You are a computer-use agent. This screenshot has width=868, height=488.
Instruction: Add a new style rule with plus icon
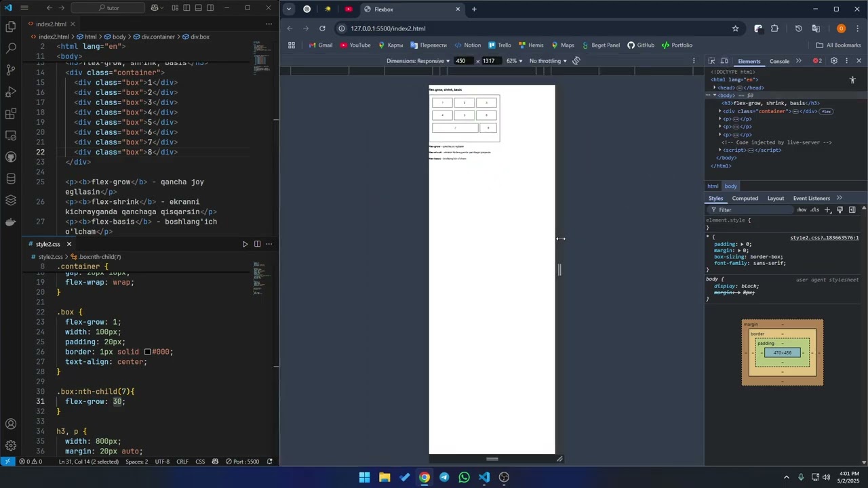[827, 210]
